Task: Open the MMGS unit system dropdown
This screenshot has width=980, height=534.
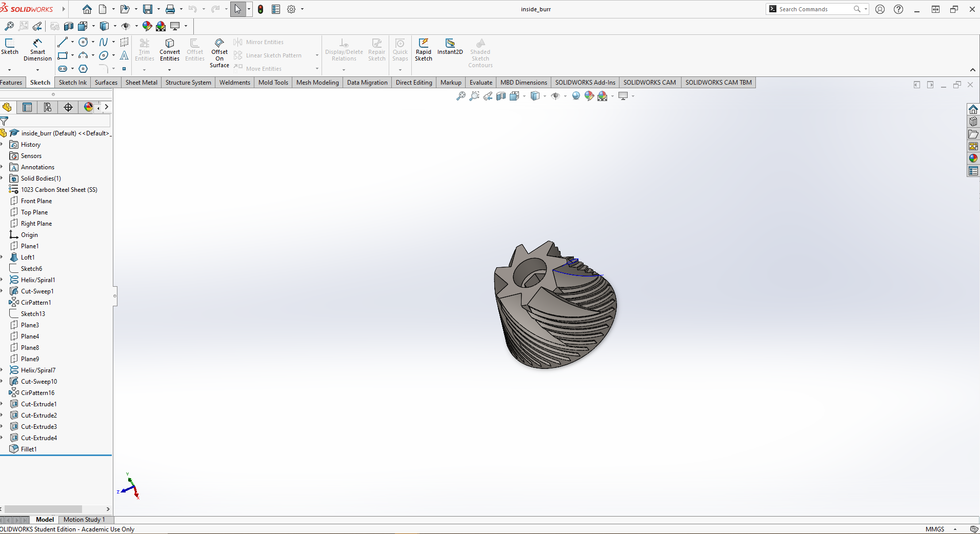Action: (x=955, y=529)
